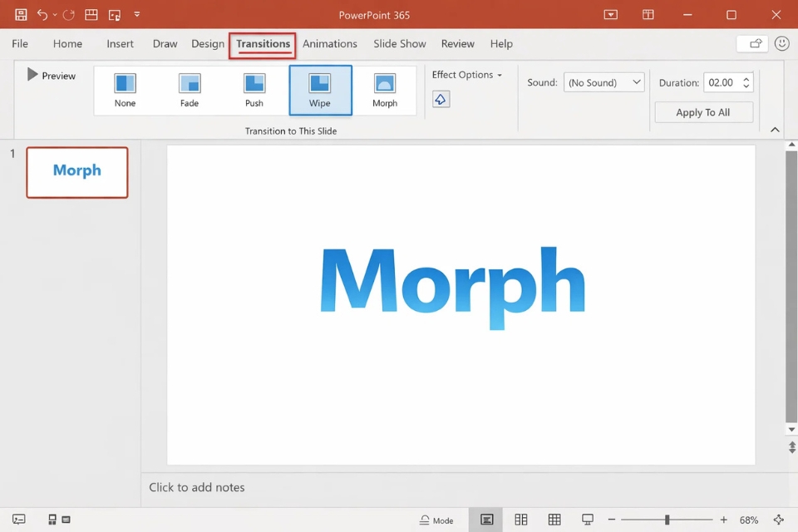Open the Effect Options dropdown

tap(467, 75)
